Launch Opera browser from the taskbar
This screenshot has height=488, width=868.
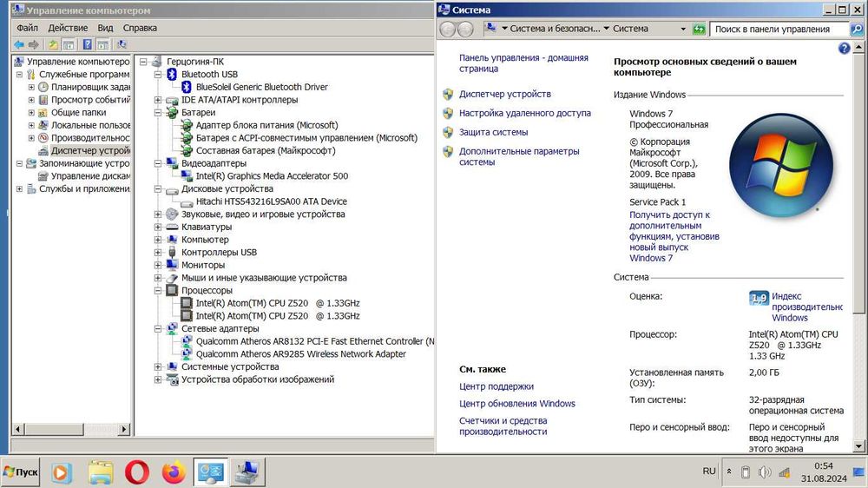click(x=137, y=472)
